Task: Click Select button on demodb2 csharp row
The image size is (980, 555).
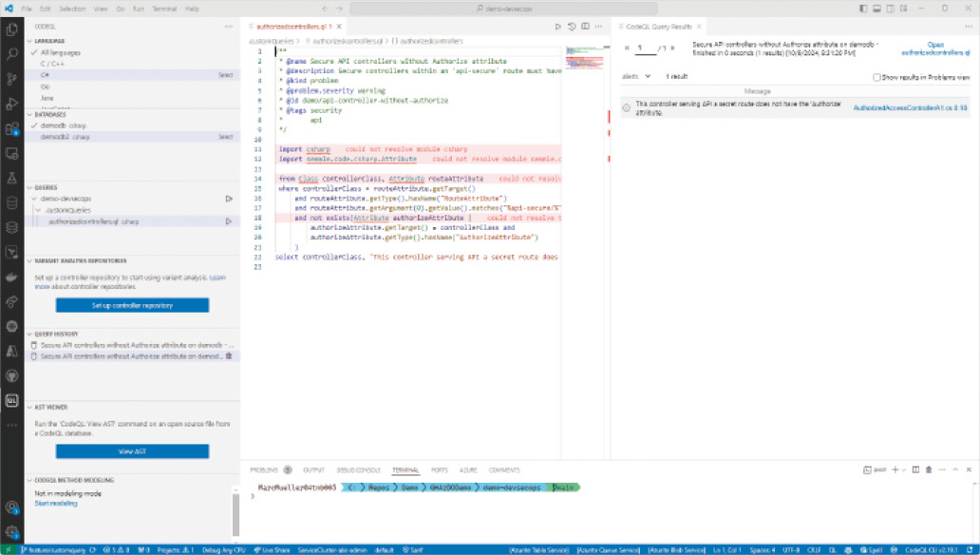Action: pos(226,137)
